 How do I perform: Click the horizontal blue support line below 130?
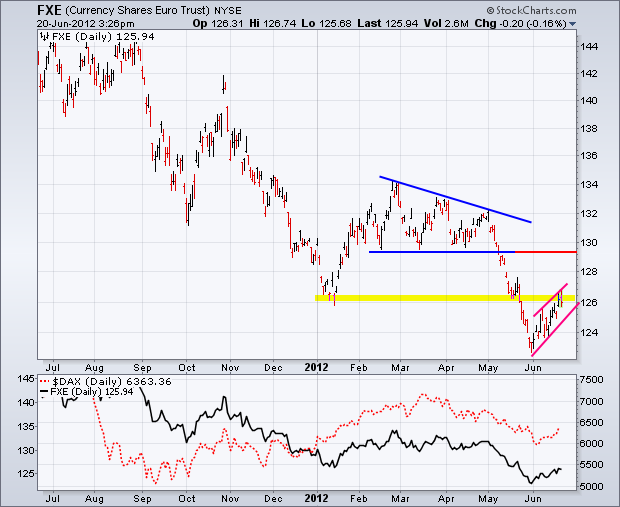(x=442, y=252)
